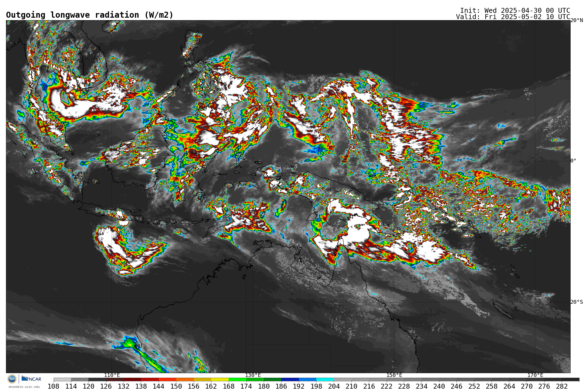
Task: Select the 'Valid: Fri 2025-05-02 10 UTC' text
Action: pyautogui.click(x=513, y=17)
